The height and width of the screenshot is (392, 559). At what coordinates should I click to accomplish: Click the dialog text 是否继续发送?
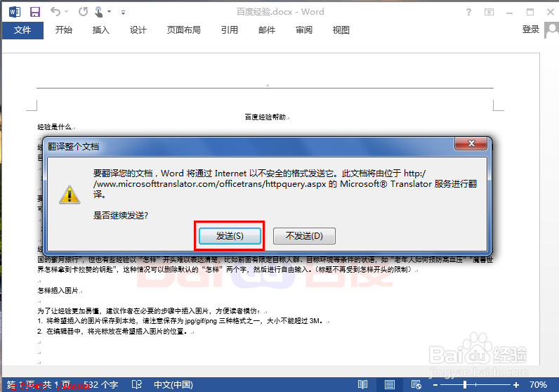click(x=121, y=216)
